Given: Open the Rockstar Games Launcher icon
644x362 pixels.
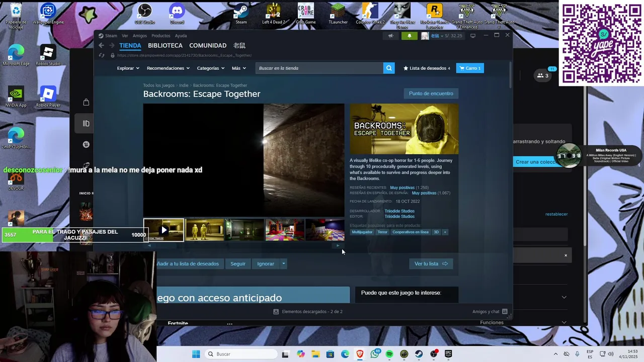Looking at the screenshot, I should [x=434, y=15].
